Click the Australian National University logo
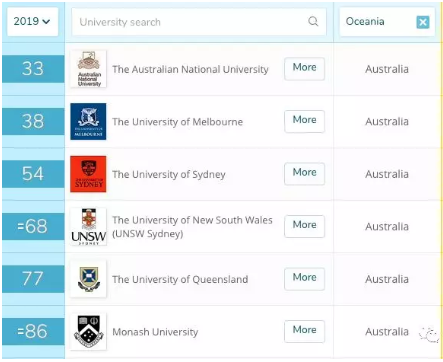This screenshot has height=362, width=443. (88, 69)
